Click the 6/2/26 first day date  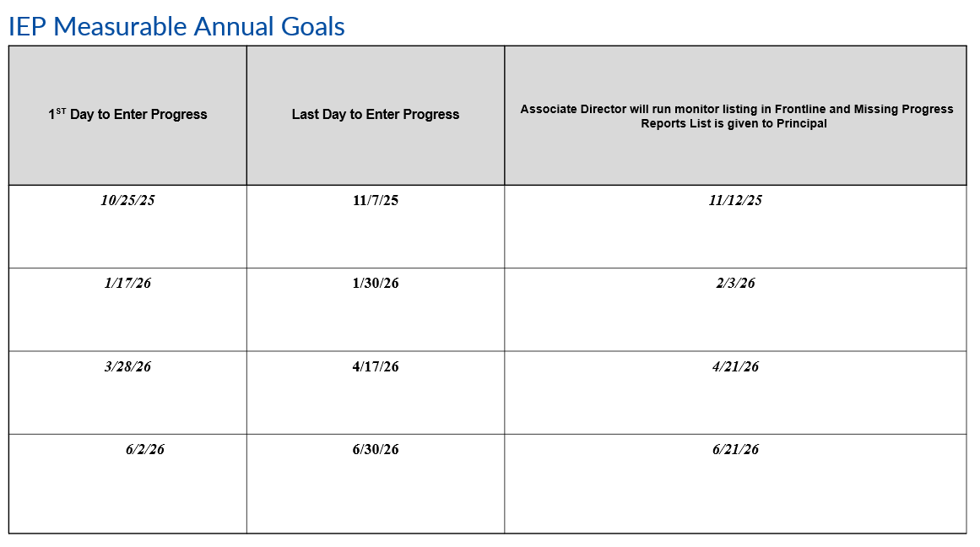(x=145, y=449)
